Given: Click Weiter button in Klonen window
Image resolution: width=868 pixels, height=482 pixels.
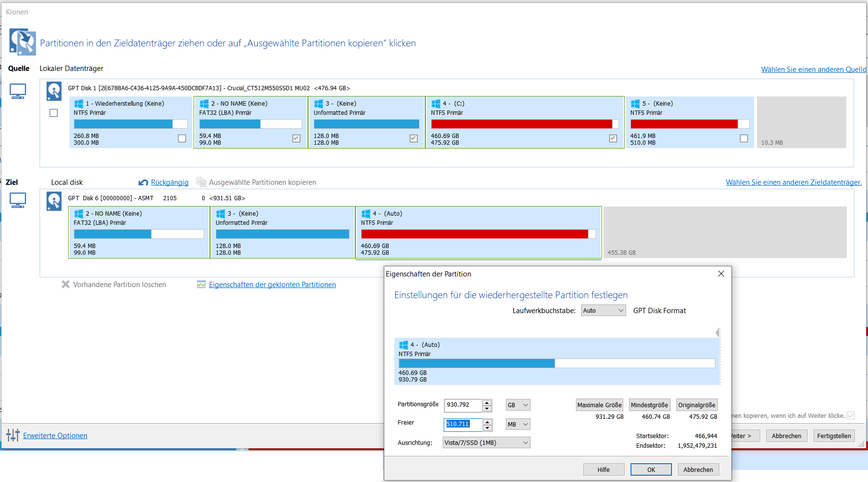Looking at the screenshot, I should click(745, 436).
